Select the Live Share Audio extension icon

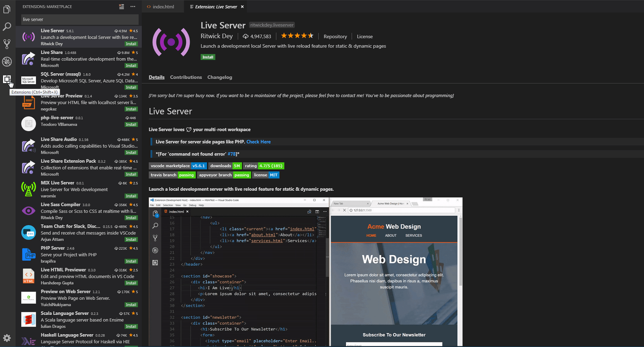pos(29,145)
